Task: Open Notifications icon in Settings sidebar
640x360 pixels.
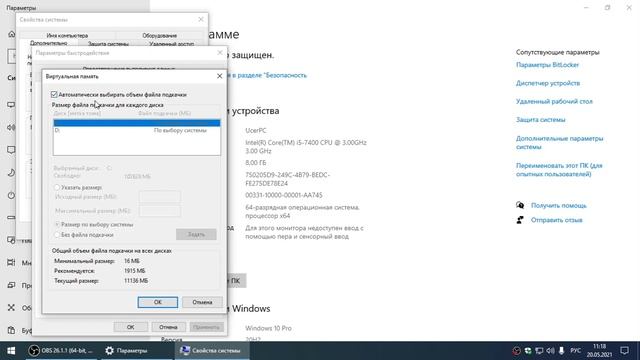Action: 11,150
